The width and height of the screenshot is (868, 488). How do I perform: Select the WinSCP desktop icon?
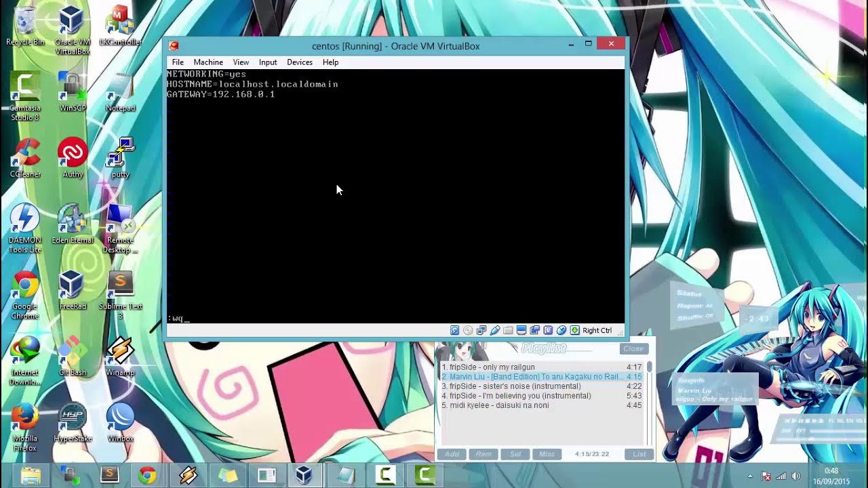point(73,93)
